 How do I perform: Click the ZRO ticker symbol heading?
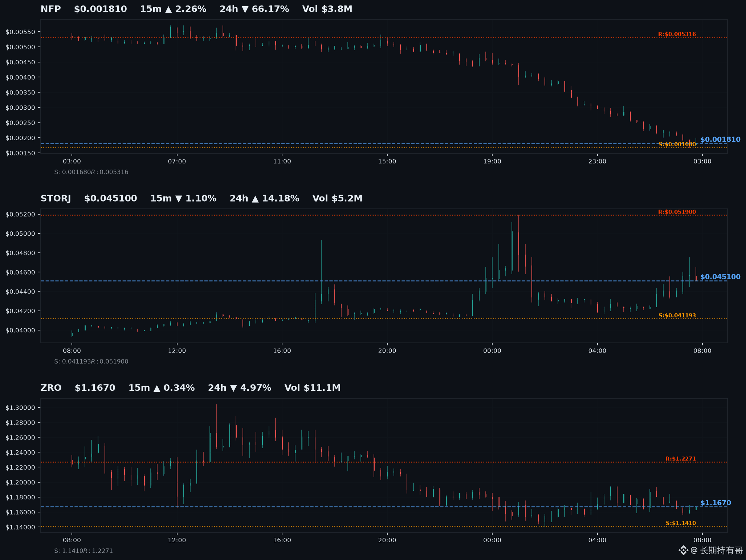(51, 388)
